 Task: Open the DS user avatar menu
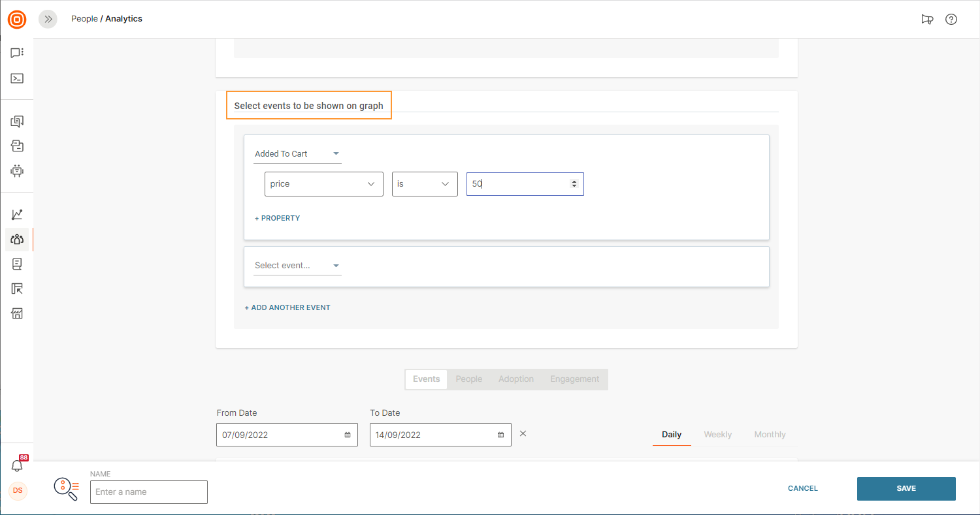[x=18, y=491]
